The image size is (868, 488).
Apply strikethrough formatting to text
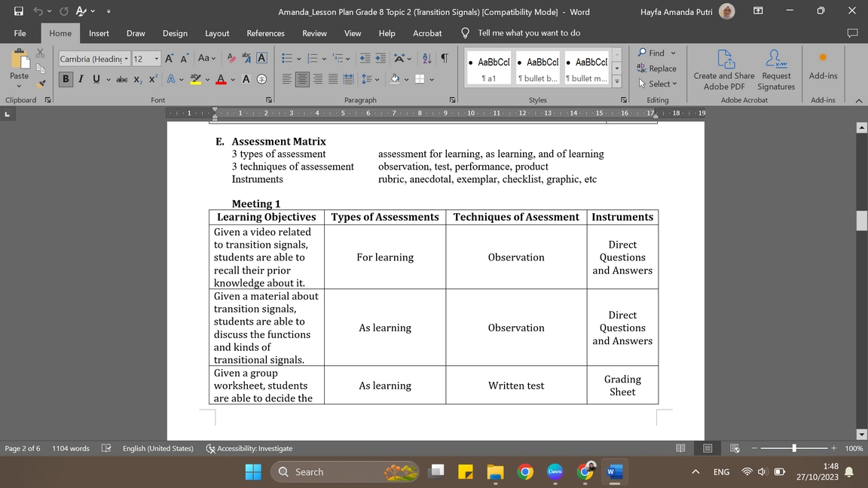pos(121,79)
